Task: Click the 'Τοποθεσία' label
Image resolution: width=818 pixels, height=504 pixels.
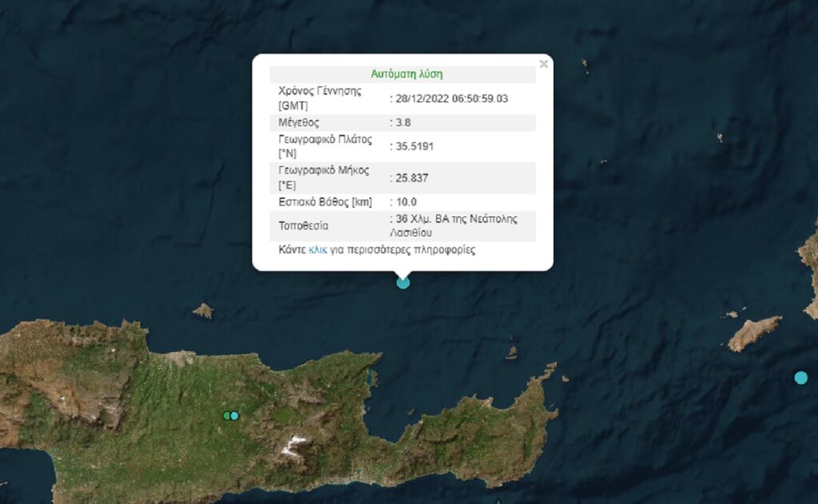Action: [x=303, y=226]
